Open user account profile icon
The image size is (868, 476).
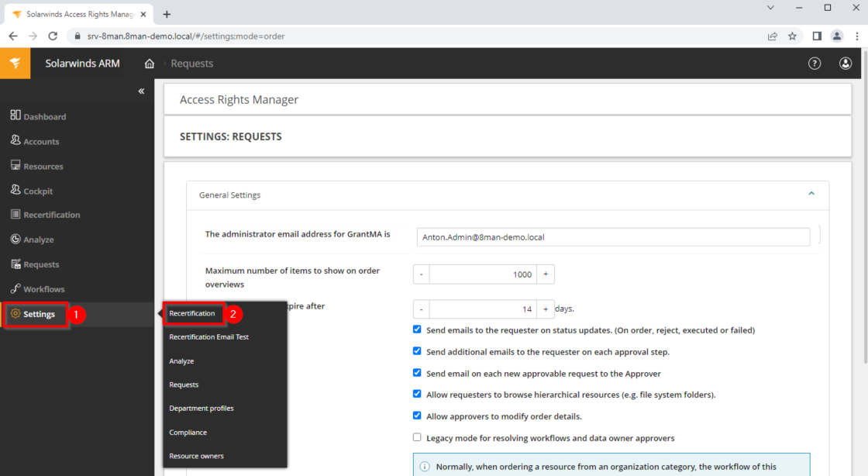pyautogui.click(x=846, y=64)
